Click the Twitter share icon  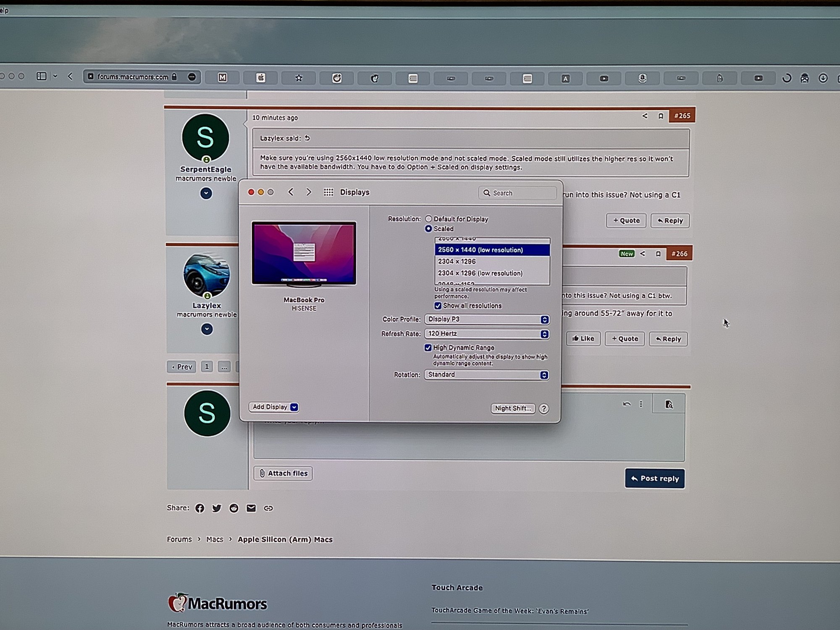pyautogui.click(x=217, y=508)
